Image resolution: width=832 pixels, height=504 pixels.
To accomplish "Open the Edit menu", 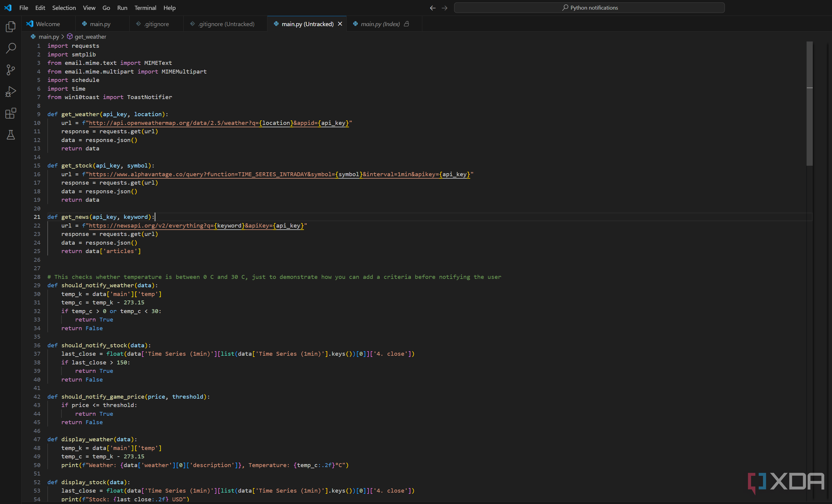I will (40, 8).
